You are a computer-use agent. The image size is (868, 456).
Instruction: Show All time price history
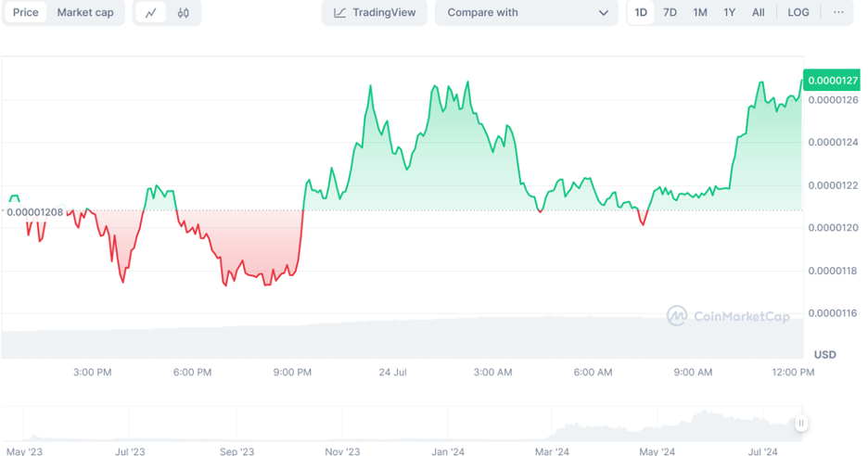(759, 12)
